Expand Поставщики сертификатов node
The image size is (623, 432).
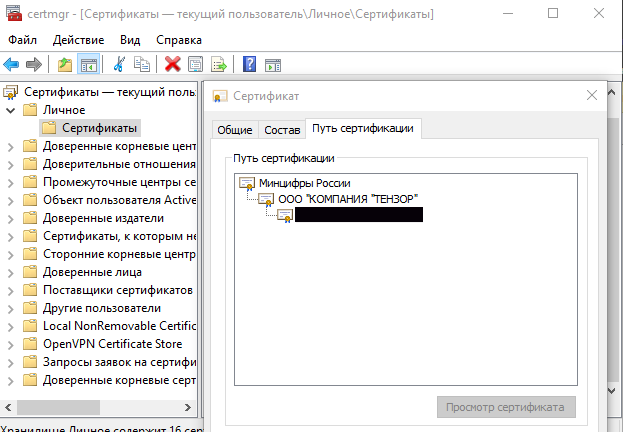point(11,291)
